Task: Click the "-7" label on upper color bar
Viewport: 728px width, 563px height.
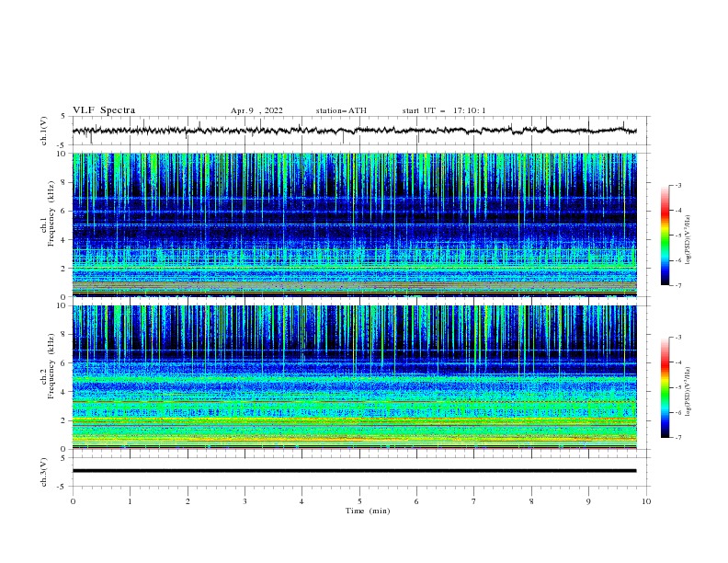Action: [x=678, y=285]
